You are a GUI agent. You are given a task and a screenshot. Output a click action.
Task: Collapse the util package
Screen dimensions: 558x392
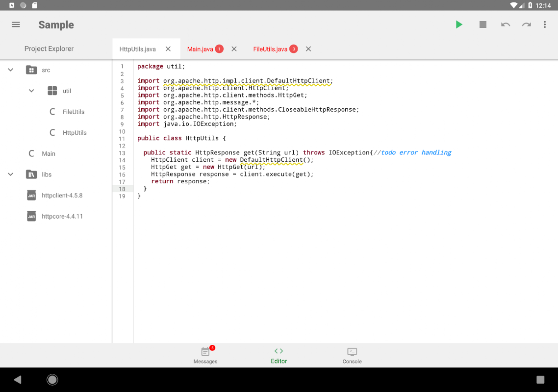[x=31, y=91]
